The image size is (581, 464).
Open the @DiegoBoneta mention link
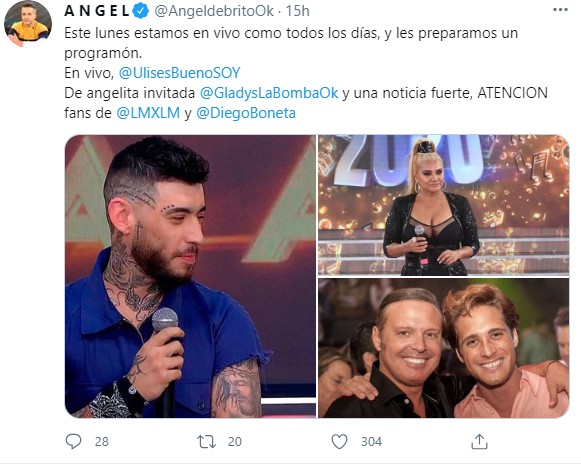246,113
